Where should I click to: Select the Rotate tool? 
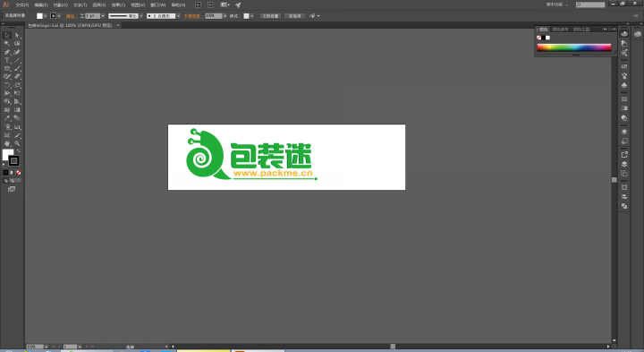7,85
